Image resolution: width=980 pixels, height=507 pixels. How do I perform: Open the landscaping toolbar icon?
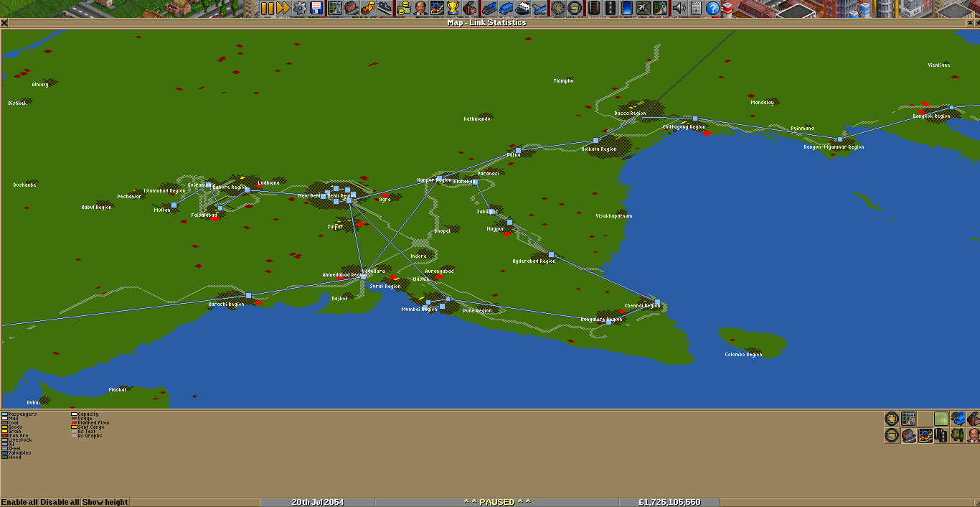pyautogui.click(x=660, y=9)
